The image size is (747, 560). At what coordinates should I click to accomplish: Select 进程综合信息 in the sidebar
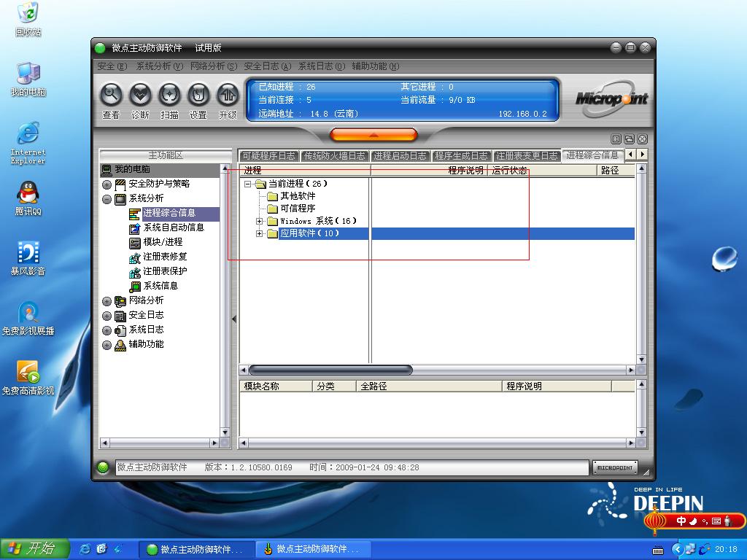(169, 213)
